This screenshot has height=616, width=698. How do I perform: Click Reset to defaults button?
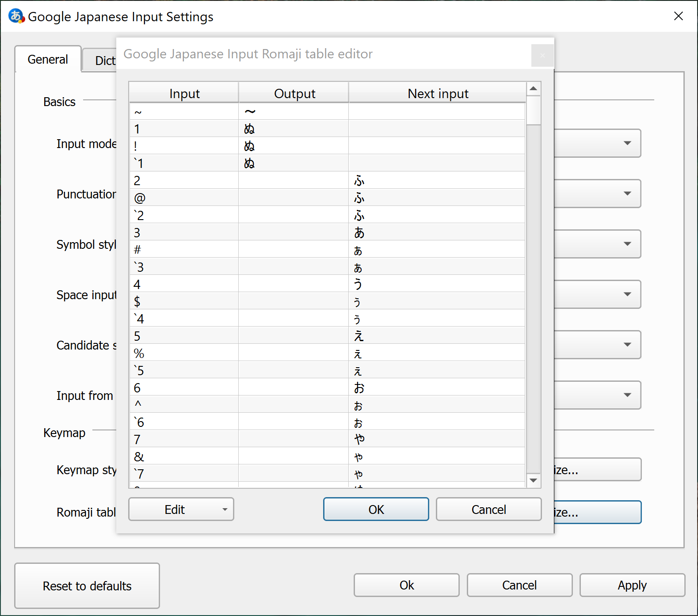point(87,586)
